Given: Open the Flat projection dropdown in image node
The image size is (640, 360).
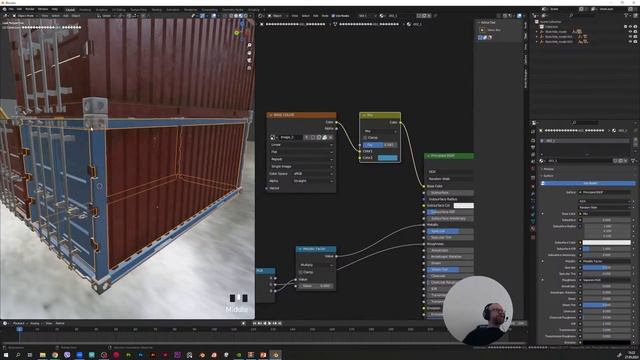Looking at the screenshot, I should [x=302, y=152].
